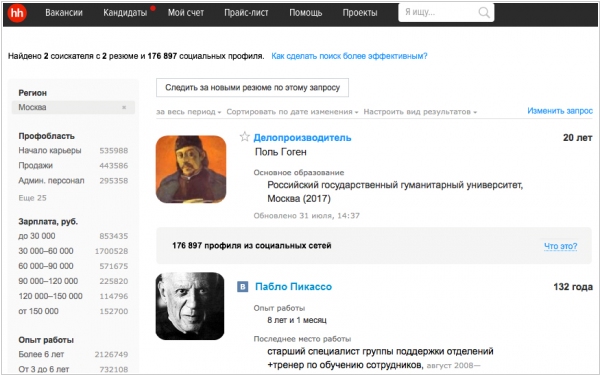Click the search magnifier icon
Viewport: 600px width, 375px height.
tap(484, 12)
